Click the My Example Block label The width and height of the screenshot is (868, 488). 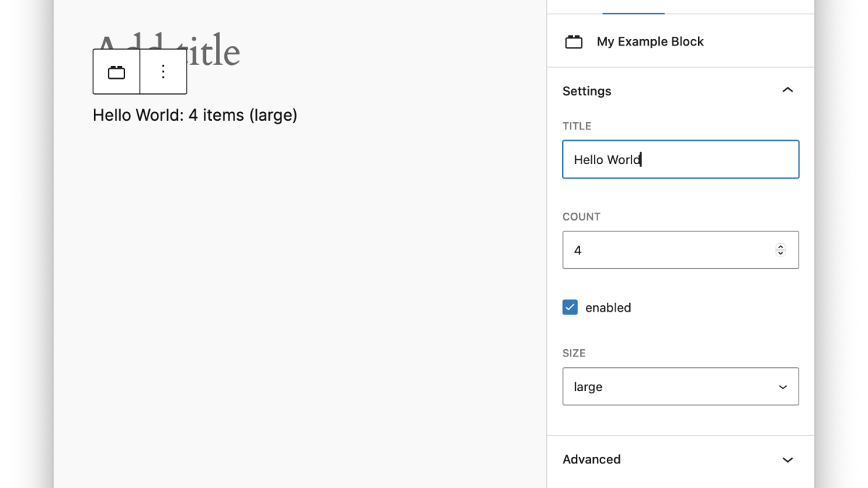(650, 41)
